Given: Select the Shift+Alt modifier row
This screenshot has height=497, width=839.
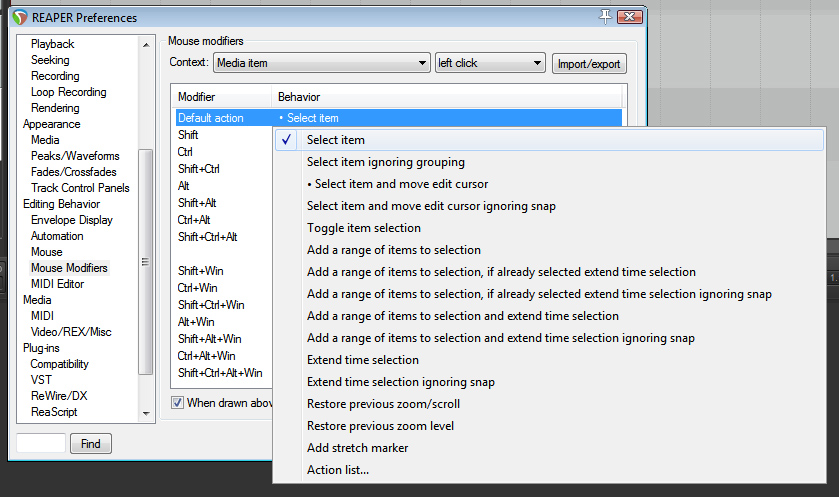Looking at the screenshot, I should tap(197, 203).
